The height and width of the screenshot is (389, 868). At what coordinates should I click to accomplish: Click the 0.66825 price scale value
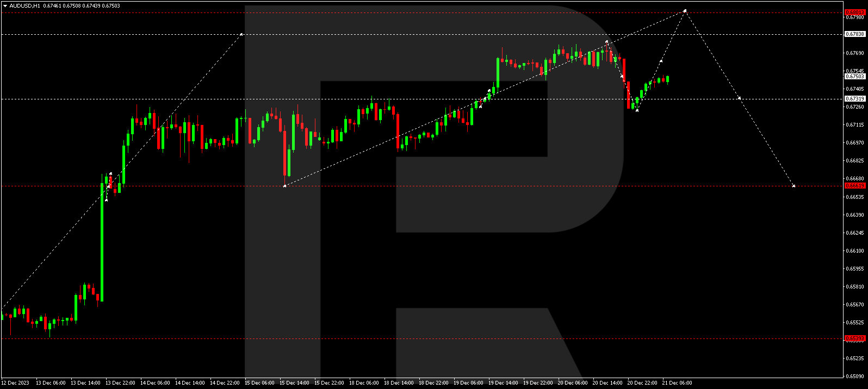click(855, 161)
